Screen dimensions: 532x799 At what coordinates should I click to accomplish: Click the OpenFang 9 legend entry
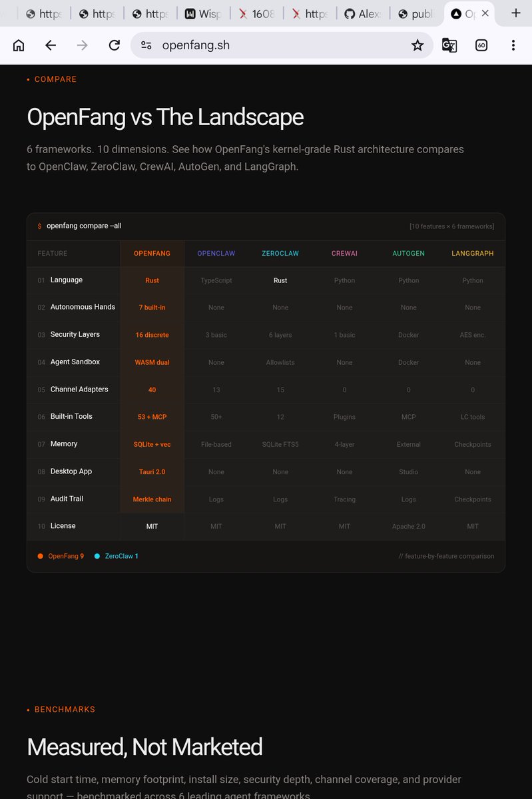pyautogui.click(x=61, y=556)
